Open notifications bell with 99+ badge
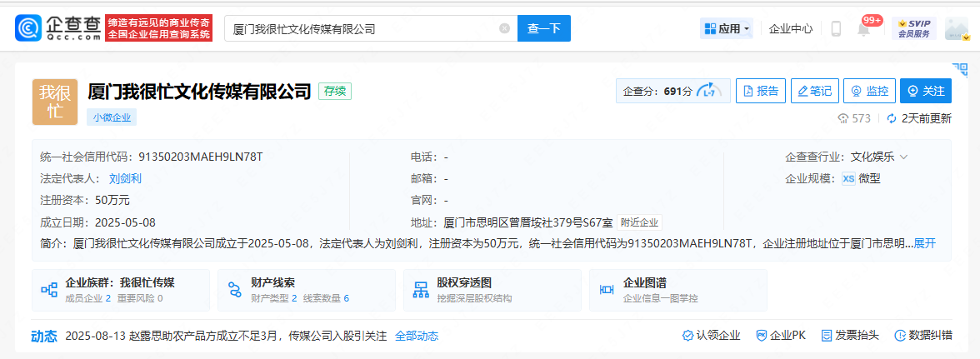The width and height of the screenshot is (980, 359). coord(863,28)
